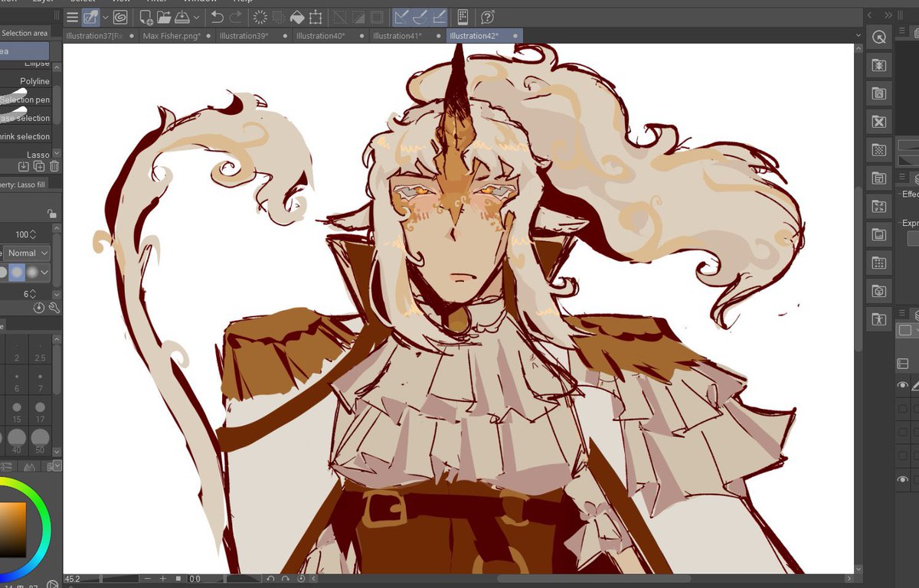This screenshot has height=588, width=919.
Task: Click the dotted-pattern material icon in right dock
Action: 879,150
